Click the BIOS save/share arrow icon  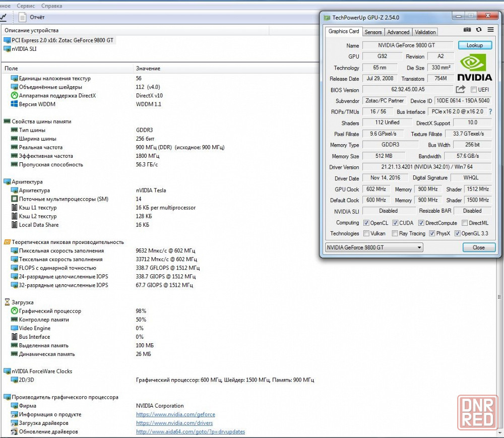[461, 89]
